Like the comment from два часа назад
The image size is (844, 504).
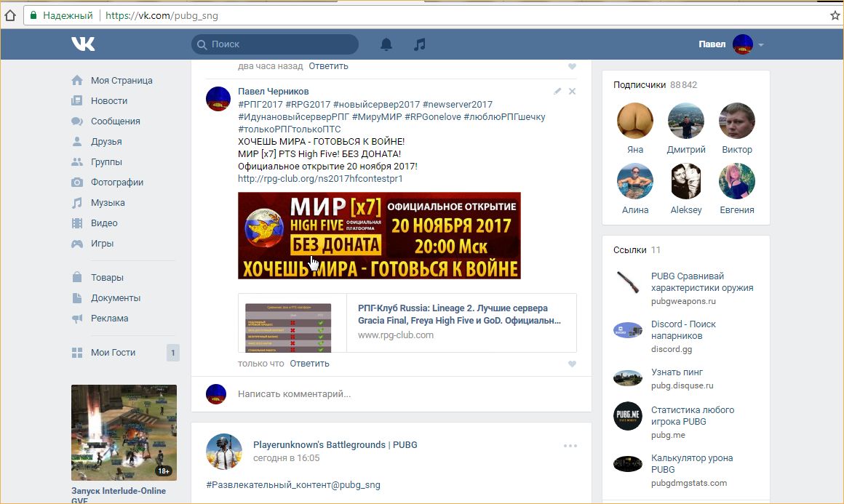tap(572, 67)
